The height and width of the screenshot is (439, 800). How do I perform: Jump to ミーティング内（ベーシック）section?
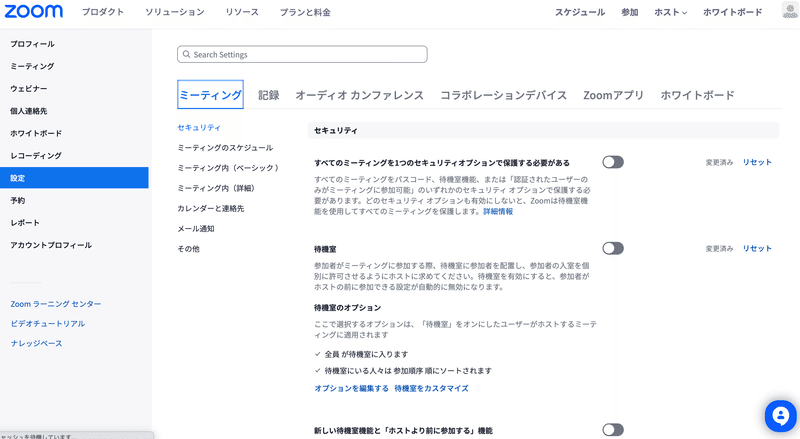228,168
